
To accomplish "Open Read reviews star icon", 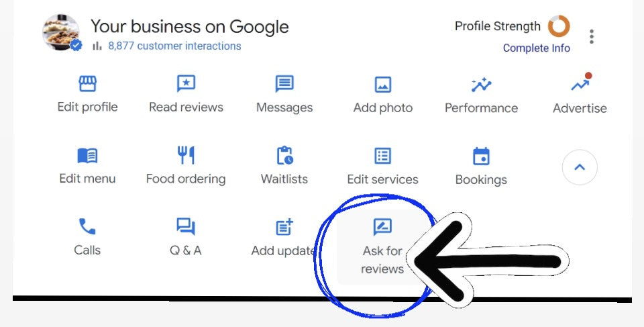I will click(x=186, y=85).
